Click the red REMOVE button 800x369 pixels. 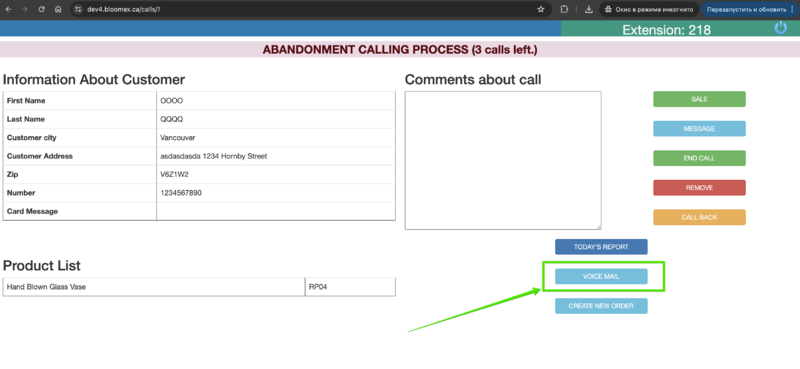699,188
